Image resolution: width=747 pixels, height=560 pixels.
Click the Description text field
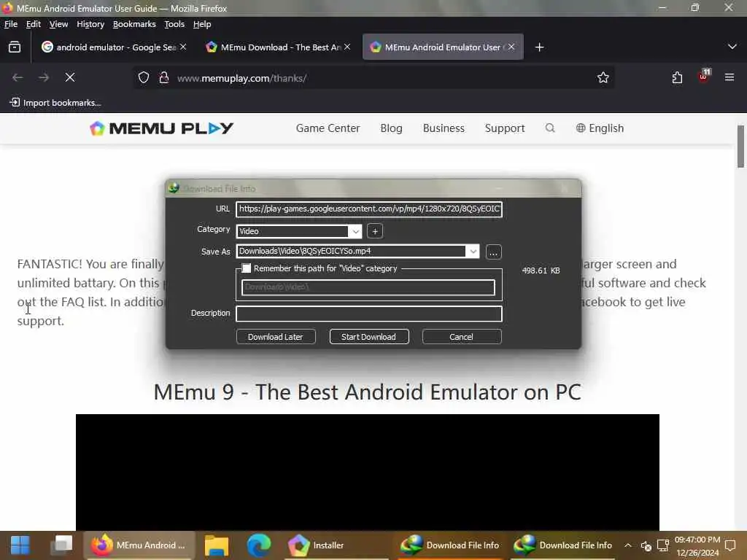368,314
